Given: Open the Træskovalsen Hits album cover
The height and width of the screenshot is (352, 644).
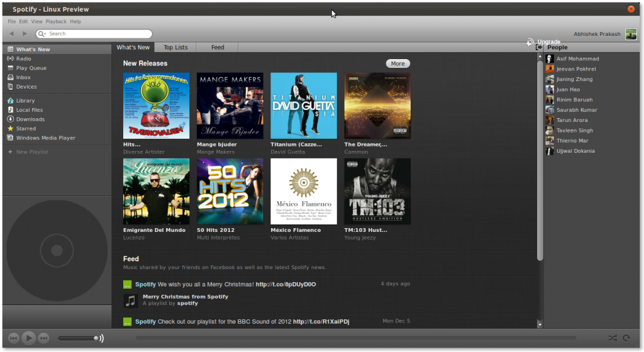Looking at the screenshot, I should coord(157,106).
